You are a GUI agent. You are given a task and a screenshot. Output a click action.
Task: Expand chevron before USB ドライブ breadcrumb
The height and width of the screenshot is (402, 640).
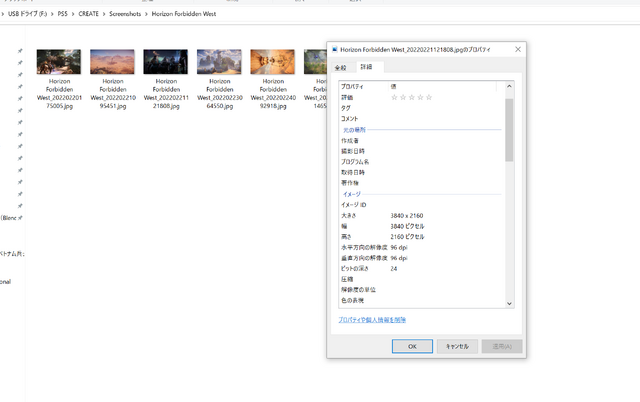[x=3, y=14]
